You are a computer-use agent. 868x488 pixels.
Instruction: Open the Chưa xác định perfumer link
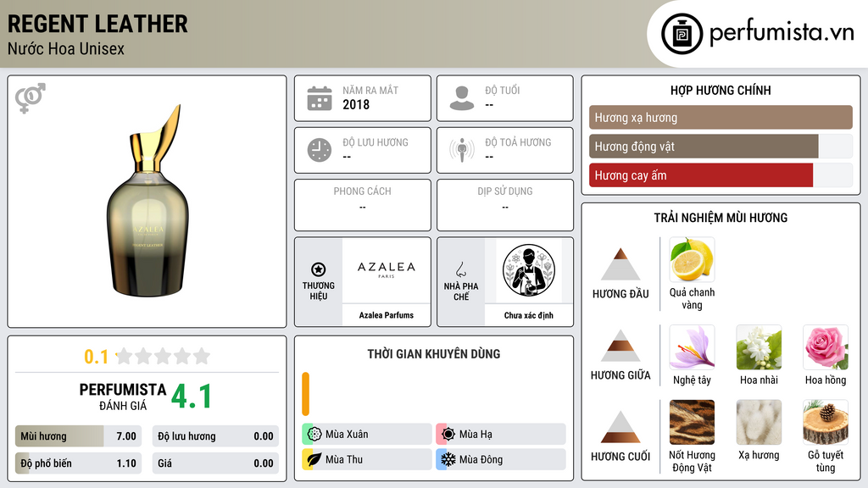529,315
